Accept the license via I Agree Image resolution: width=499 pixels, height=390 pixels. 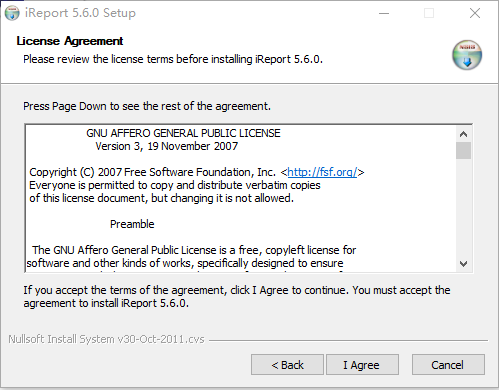click(x=362, y=365)
